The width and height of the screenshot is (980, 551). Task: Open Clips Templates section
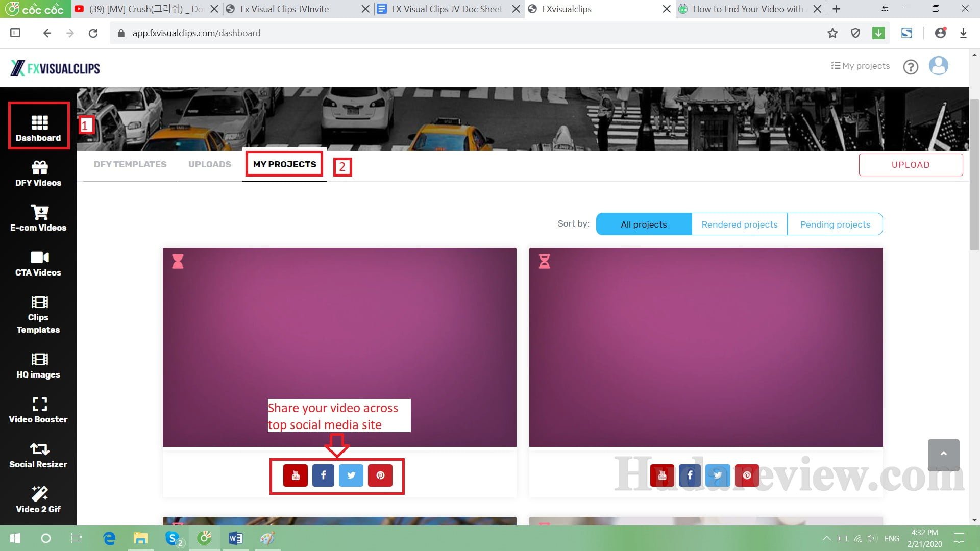pos(38,315)
